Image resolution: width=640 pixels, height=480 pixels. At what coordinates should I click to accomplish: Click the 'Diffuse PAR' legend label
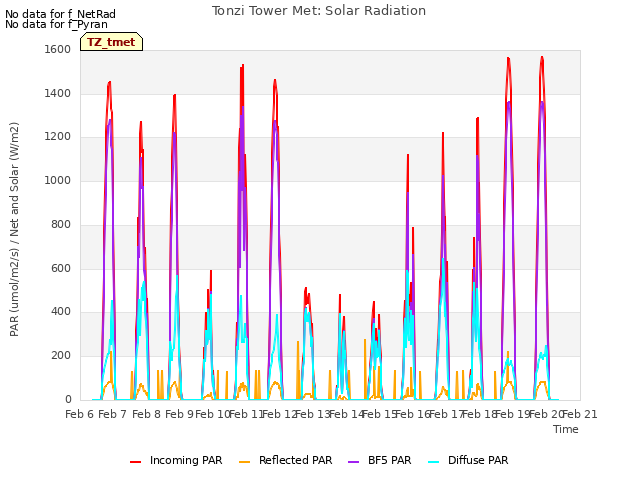(478, 460)
